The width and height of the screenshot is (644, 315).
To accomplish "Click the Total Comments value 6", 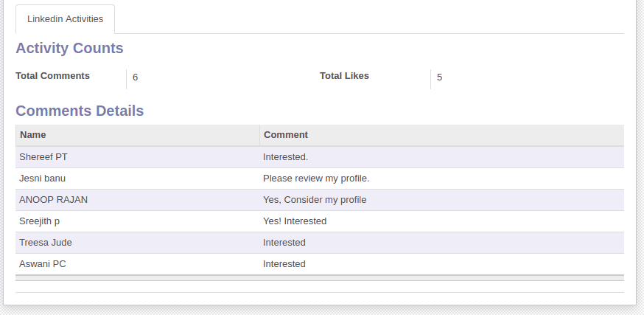I will [136, 77].
